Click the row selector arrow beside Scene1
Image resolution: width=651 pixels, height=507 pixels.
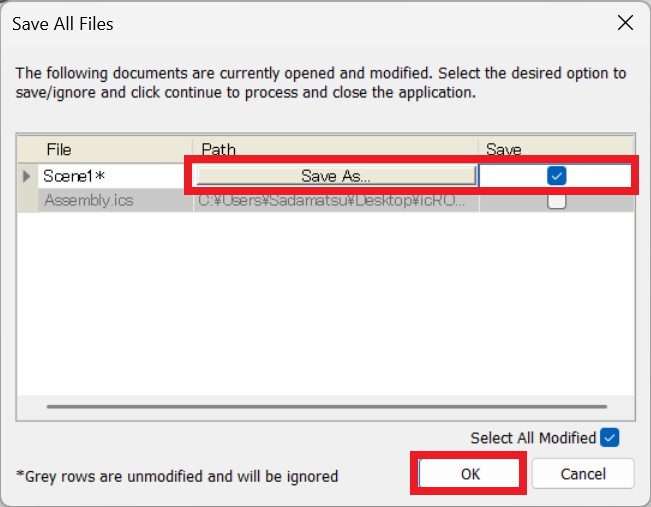[x=27, y=176]
